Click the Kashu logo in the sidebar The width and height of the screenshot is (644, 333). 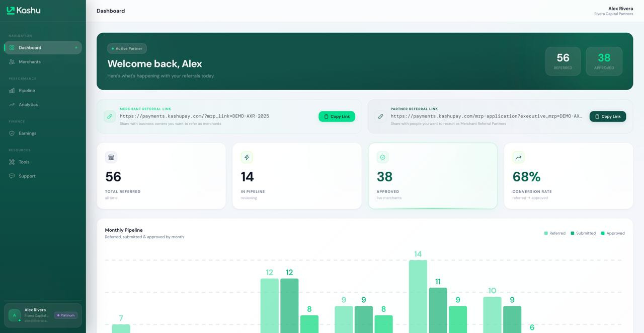coord(24,10)
